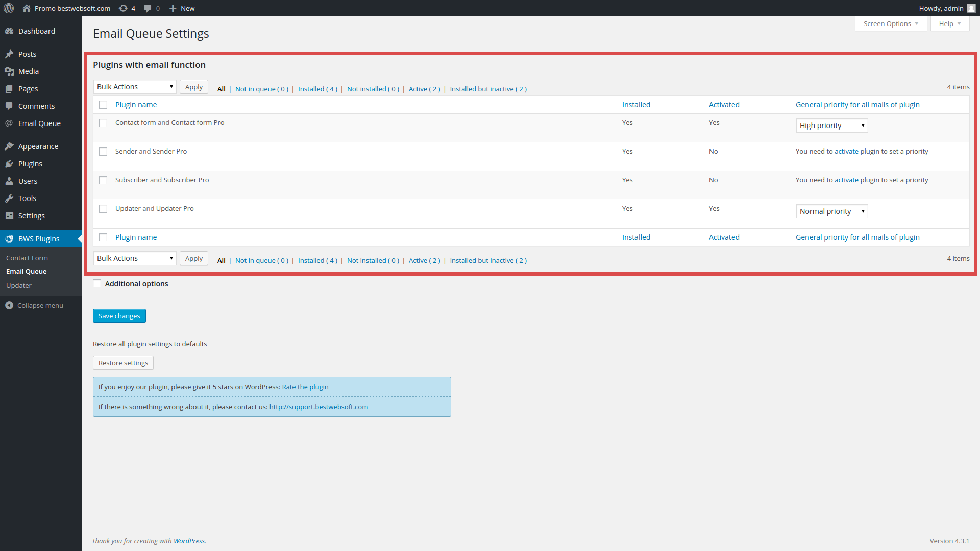Check the Sender row checkbox
The width and height of the screenshot is (980, 551).
coord(103,152)
